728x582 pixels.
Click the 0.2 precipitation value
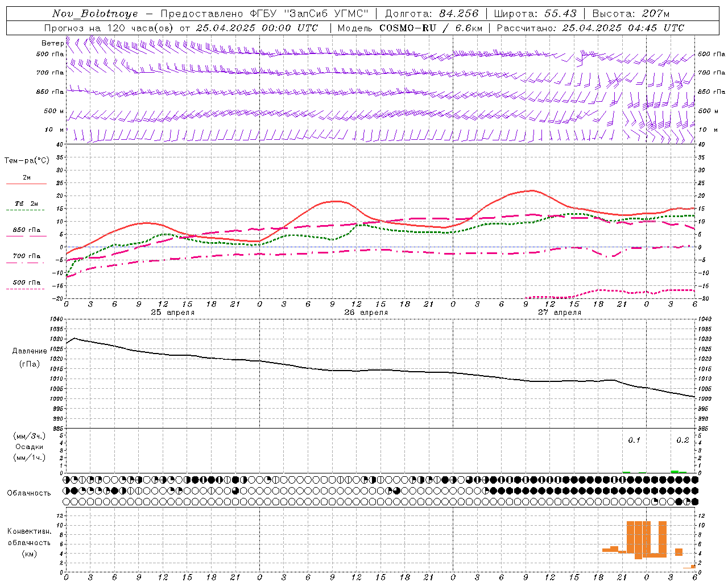(682, 440)
